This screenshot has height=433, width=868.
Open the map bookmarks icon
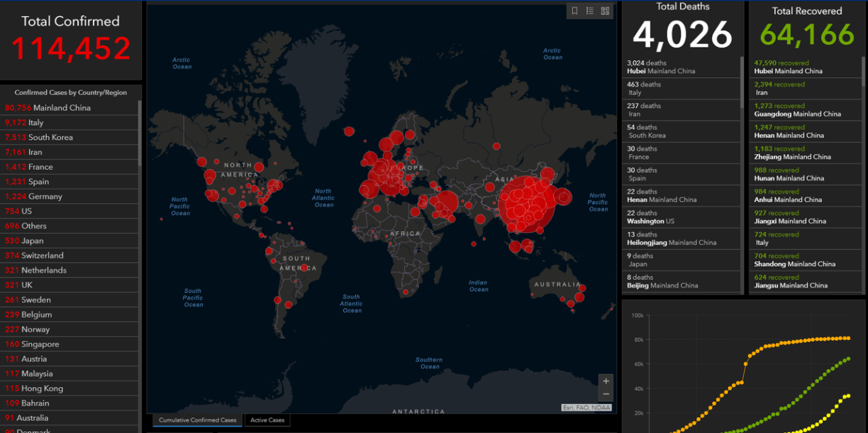[x=575, y=11]
